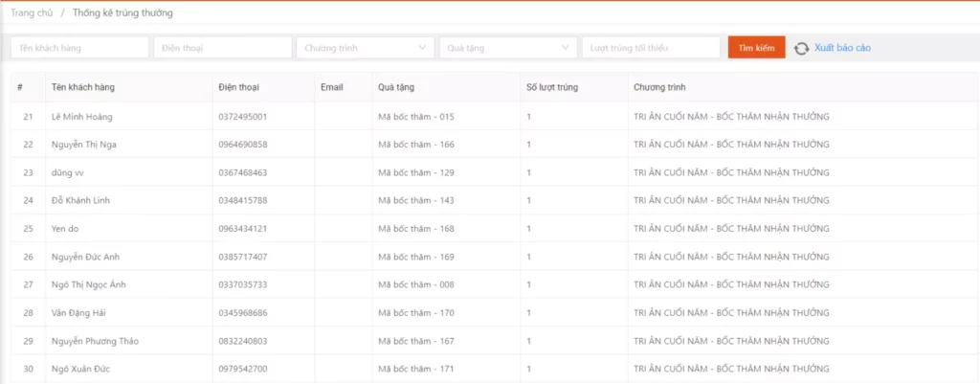Open the Xuất báo cáo export link
This screenshot has height=384, width=980.
(x=842, y=48)
